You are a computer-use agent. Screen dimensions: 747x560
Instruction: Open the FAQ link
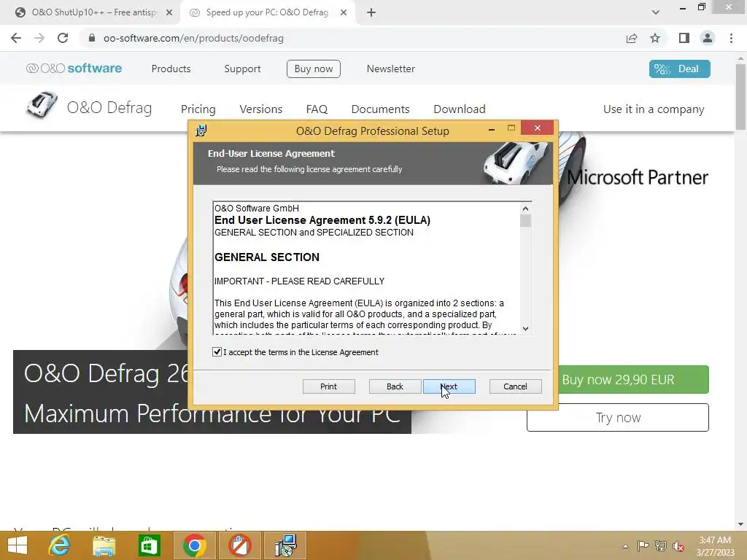(317, 109)
